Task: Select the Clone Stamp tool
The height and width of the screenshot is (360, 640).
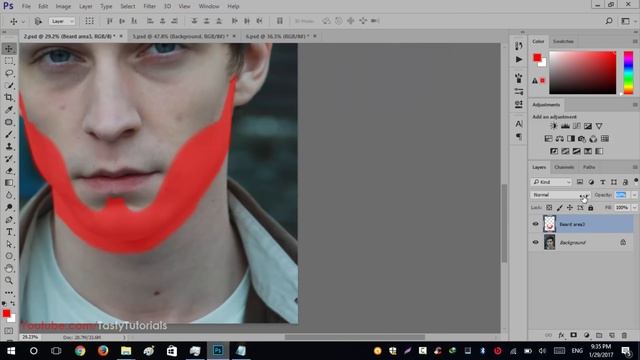Action: coord(9,147)
